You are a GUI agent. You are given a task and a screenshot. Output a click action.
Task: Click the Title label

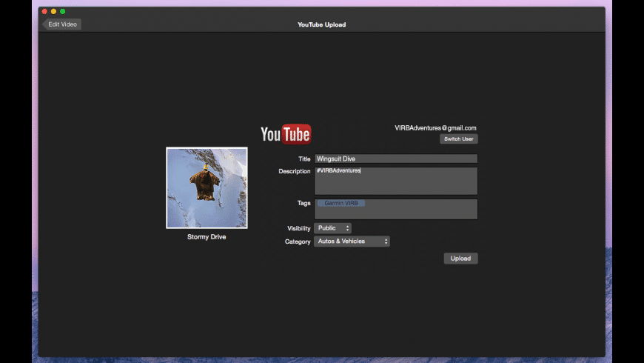[304, 159]
